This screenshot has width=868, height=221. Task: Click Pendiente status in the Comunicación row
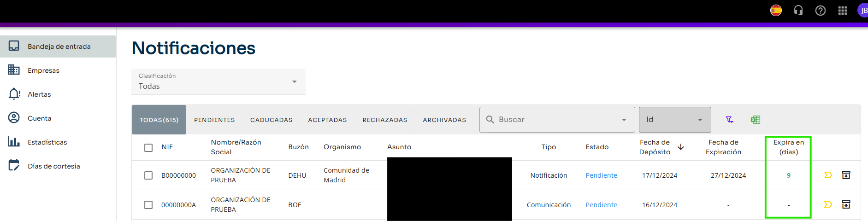pos(601,205)
